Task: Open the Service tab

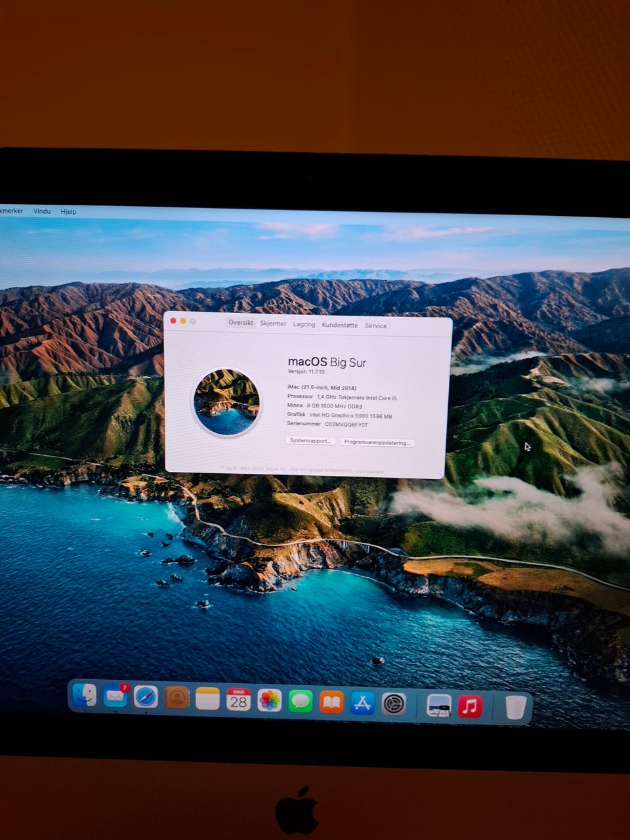Action: 375,325
